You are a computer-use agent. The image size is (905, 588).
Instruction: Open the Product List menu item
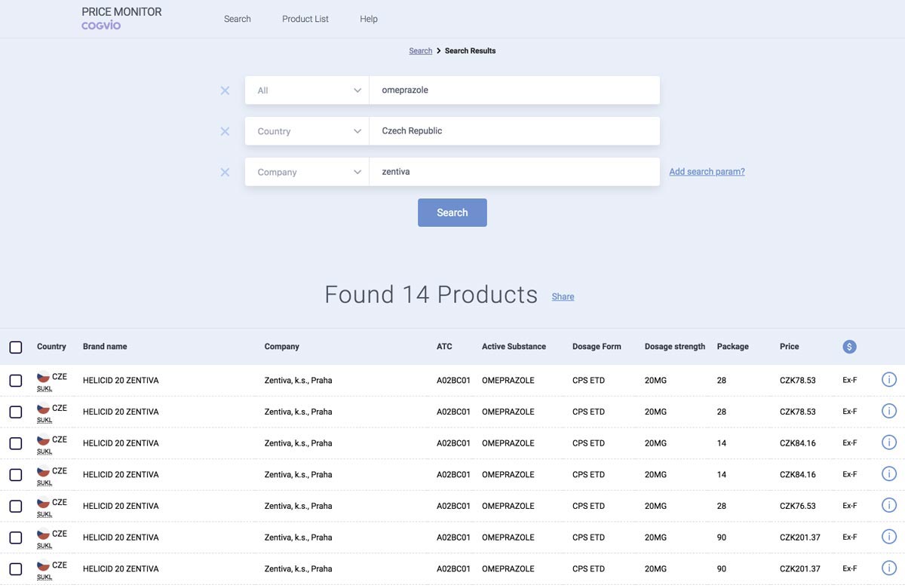305,19
